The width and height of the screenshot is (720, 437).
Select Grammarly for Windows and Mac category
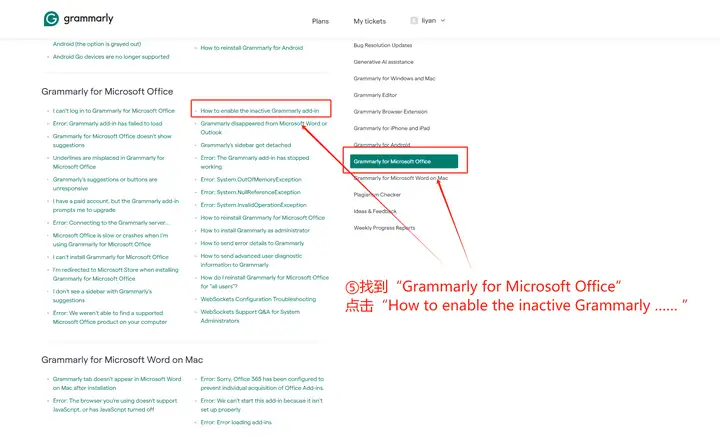tap(394, 78)
